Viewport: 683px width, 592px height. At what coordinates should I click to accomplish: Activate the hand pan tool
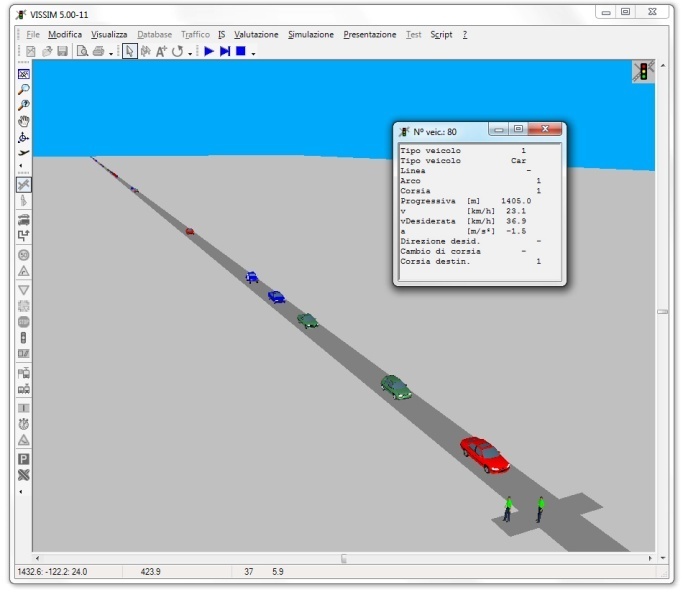[x=24, y=121]
